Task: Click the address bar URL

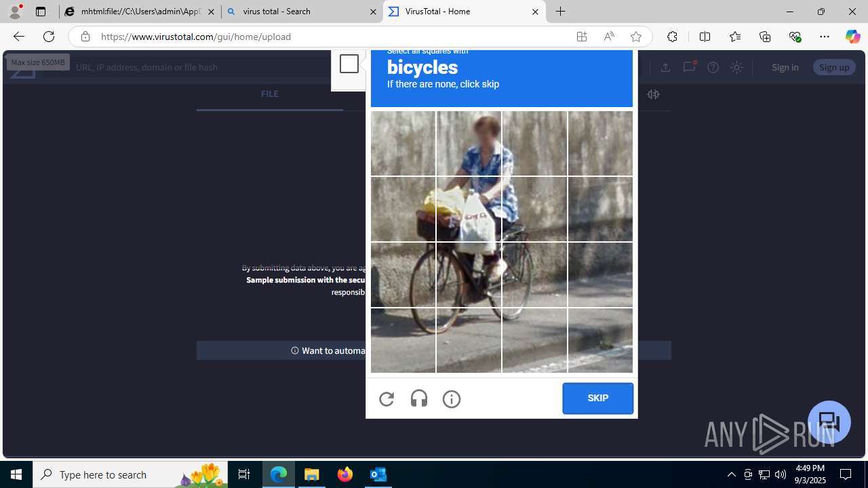Action: coord(196,37)
